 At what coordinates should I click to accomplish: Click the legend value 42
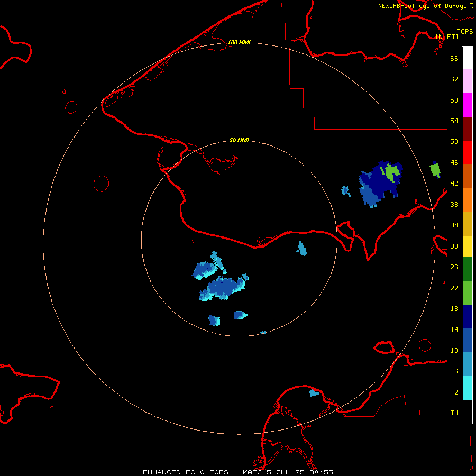click(454, 184)
